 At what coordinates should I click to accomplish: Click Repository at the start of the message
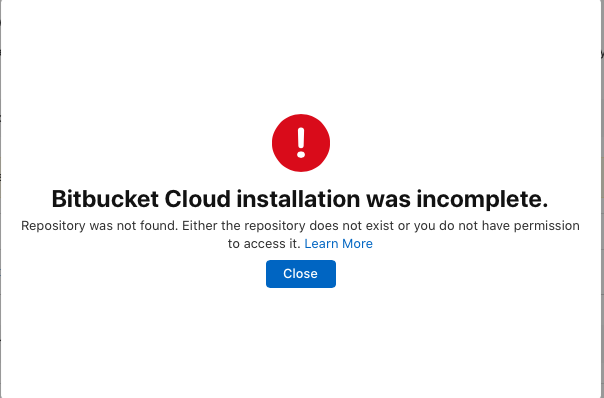(x=54, y=225)
